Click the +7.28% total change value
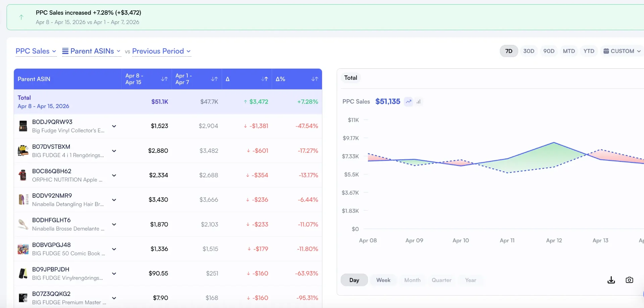644x308 pixels. point(308,102)
